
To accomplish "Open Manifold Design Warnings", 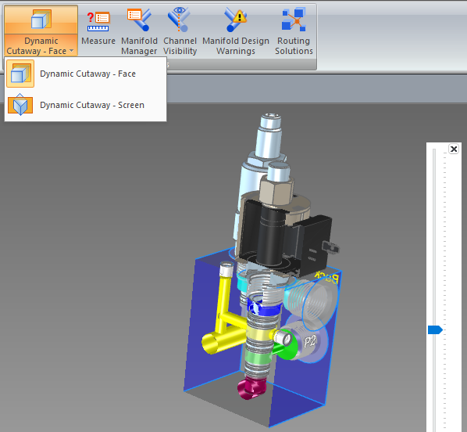I will tap(236, 32).
